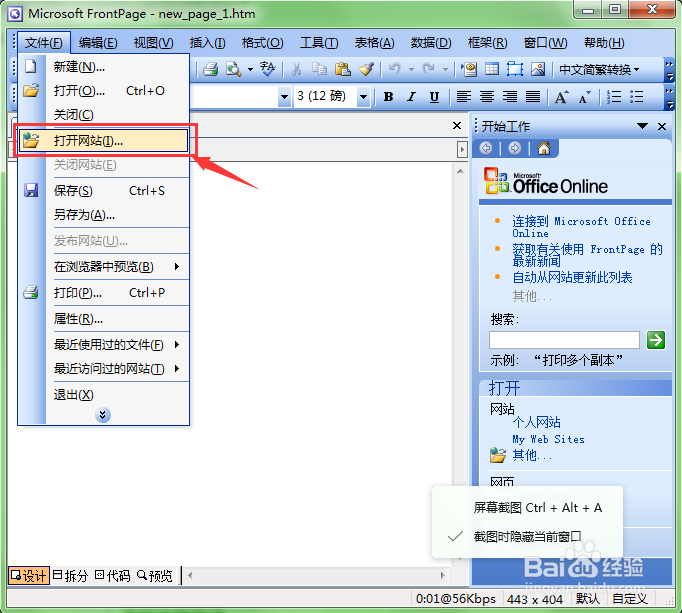Click 连接到 Microsoft Office Online link
Screen dimensions: 682x613
581,227
